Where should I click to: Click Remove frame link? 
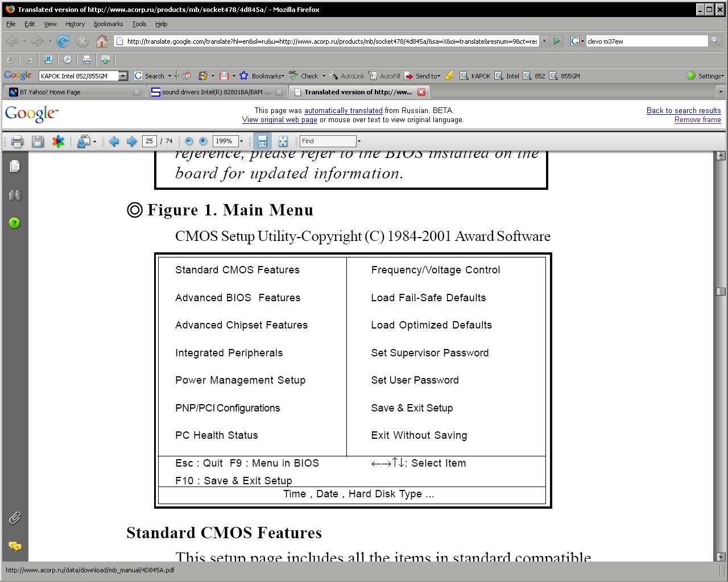point(698,119)
